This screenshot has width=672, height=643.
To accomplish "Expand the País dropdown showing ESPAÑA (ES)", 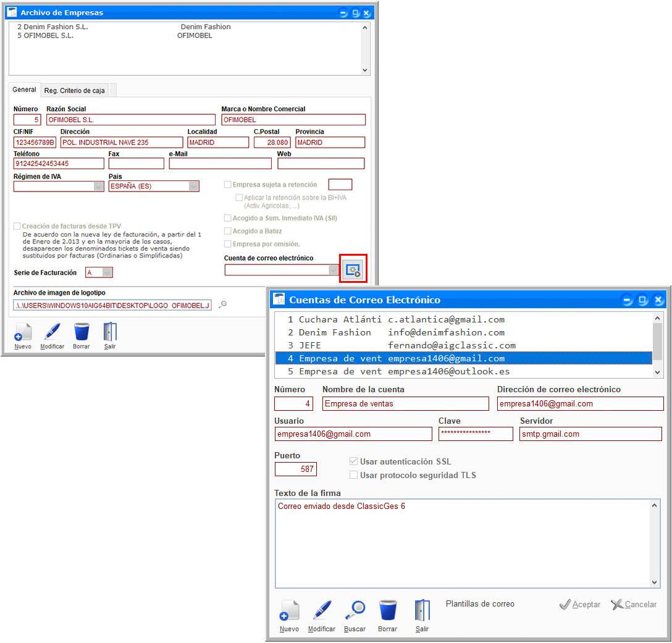I will 193,187.
